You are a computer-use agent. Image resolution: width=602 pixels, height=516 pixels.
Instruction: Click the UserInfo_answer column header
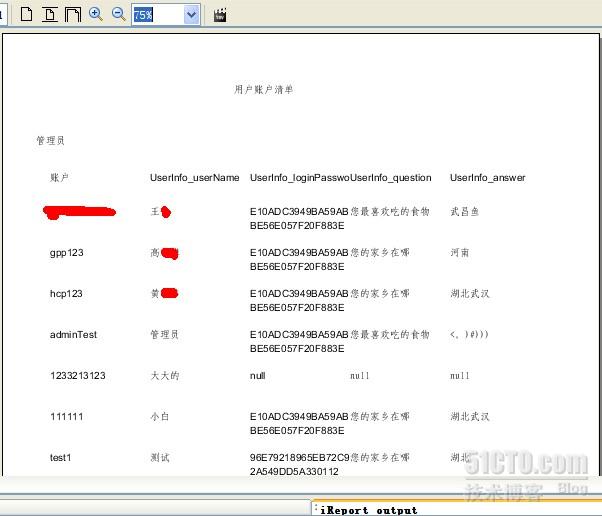[488, 178]
